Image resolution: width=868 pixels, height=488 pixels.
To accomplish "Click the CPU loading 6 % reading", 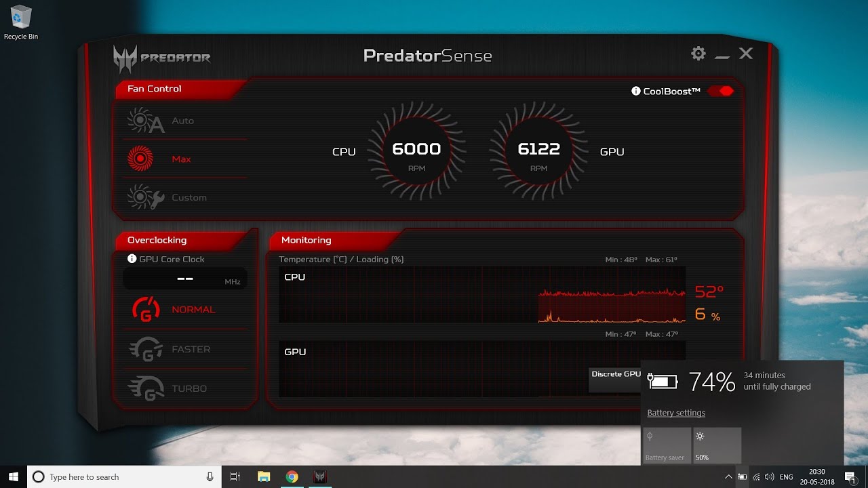I will (x=707, y=314).
